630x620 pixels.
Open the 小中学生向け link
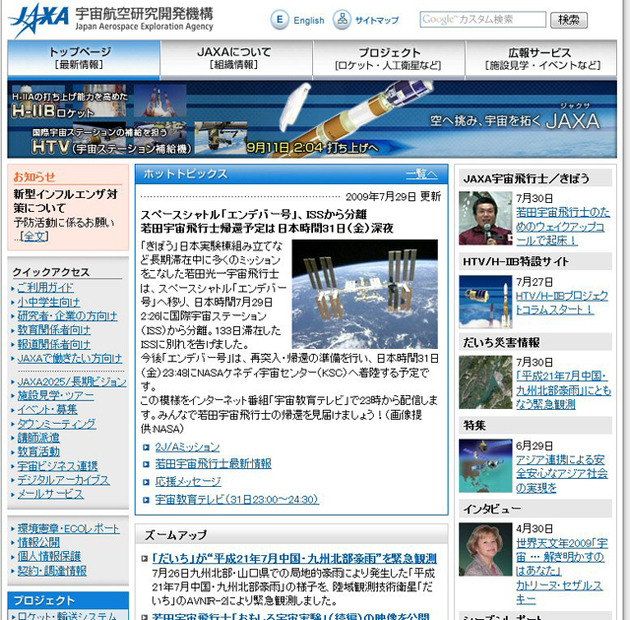tap(49, 302)
